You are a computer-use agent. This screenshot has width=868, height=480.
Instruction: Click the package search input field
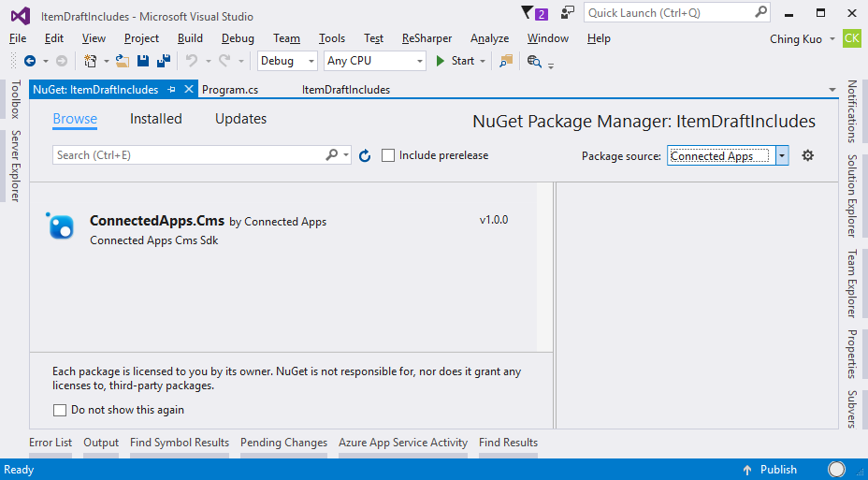click(x=189, y=155)
